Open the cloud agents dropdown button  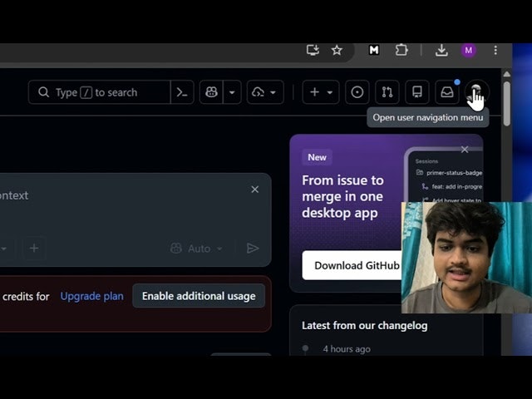point(265,92)
